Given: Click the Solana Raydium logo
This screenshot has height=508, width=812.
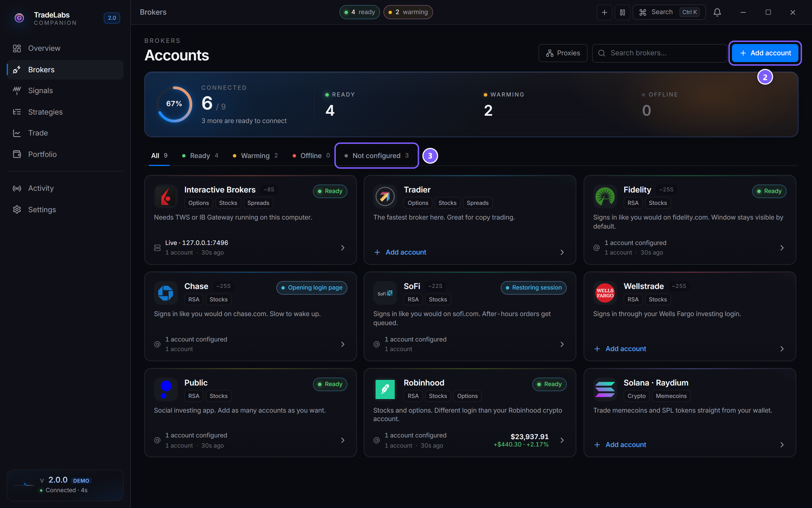Looking at the screenshot, I should tap(605, 389).
